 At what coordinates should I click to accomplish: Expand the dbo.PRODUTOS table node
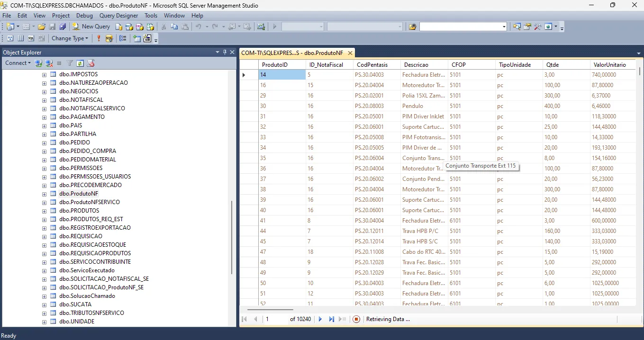(x=44, y=211)
